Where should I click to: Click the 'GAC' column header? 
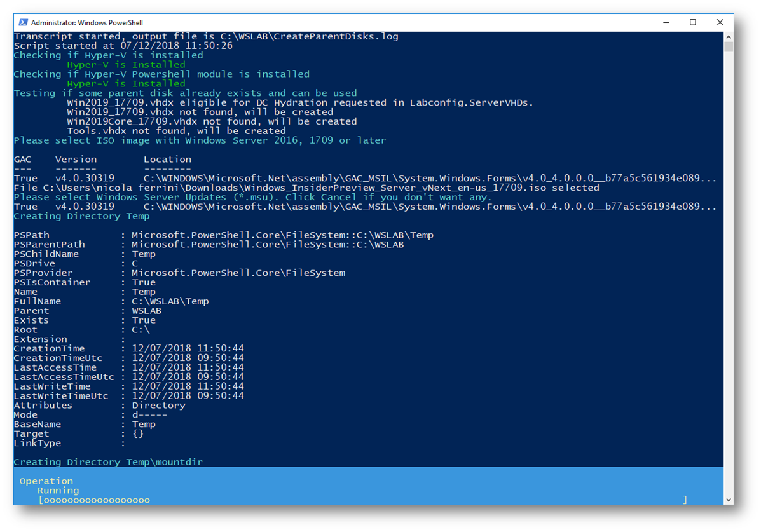(22, 159)
